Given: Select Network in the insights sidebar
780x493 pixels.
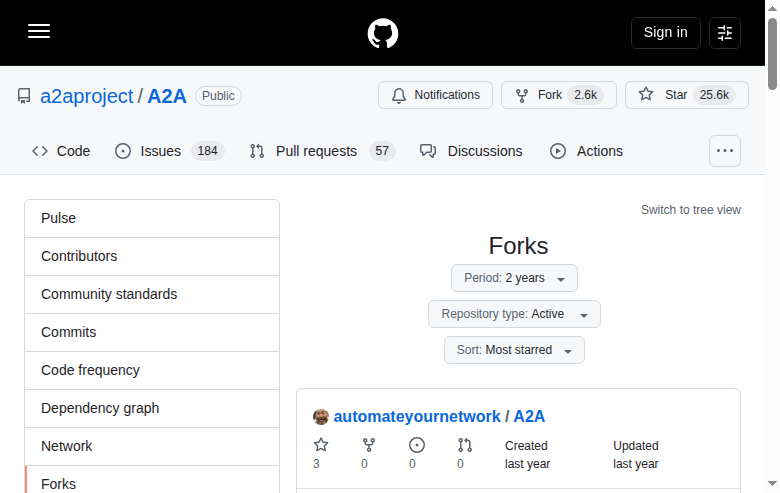Looking at the screenshot, I should point(152,446).
